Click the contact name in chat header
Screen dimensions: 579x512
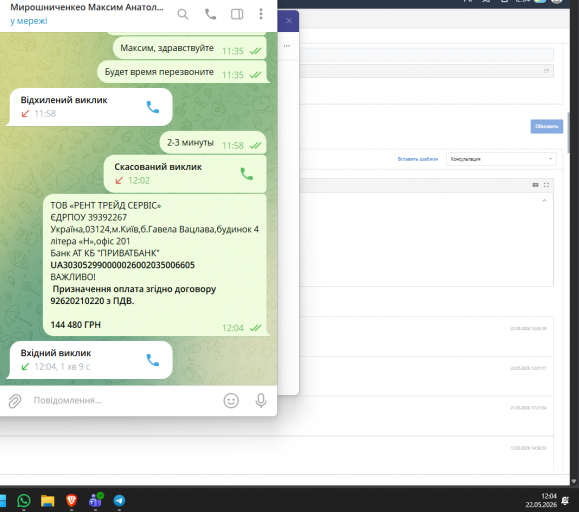point(87,7)
